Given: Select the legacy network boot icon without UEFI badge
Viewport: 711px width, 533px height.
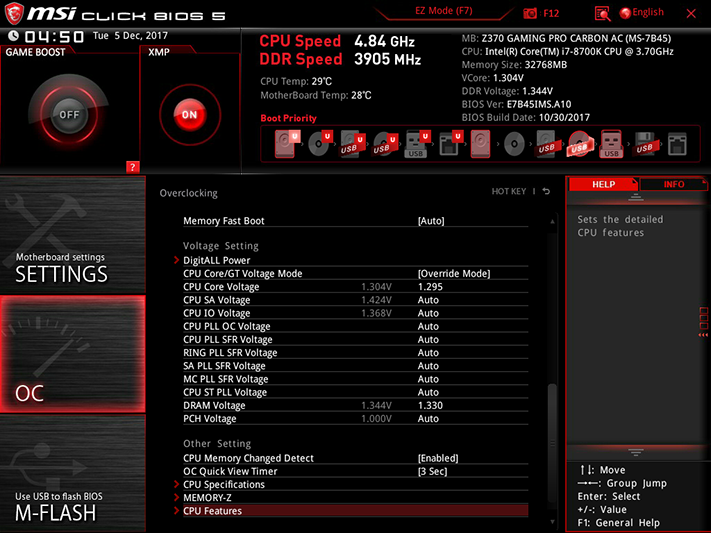Looking at the screenshot, I should pos(677,144).
